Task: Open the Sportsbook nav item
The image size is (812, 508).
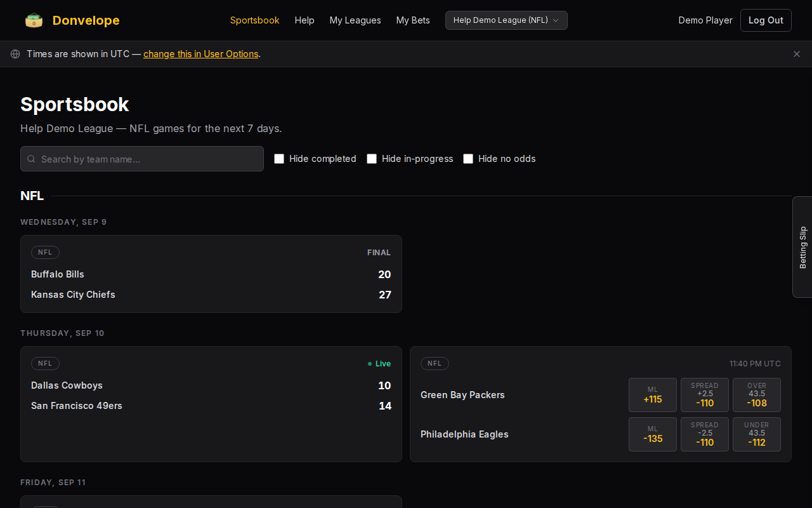Action: point(254,20)
